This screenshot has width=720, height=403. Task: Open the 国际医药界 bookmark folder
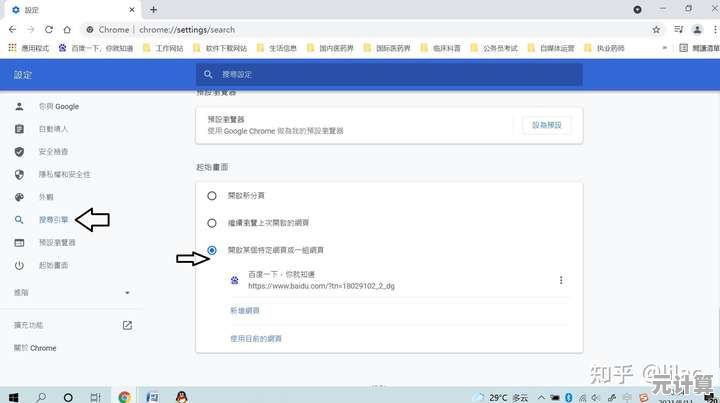(388, 48)
